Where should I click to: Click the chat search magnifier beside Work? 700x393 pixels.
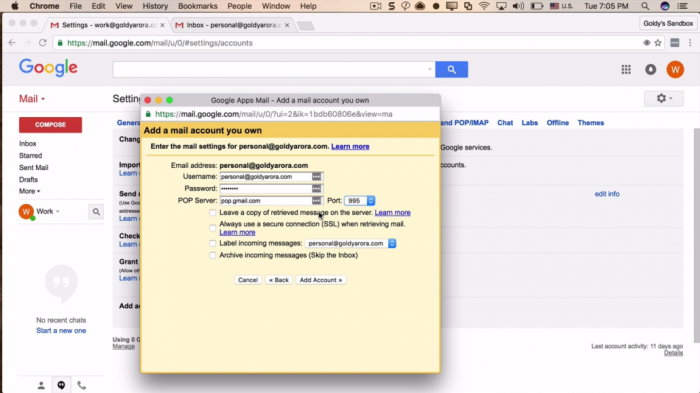(x=96, y=212)
